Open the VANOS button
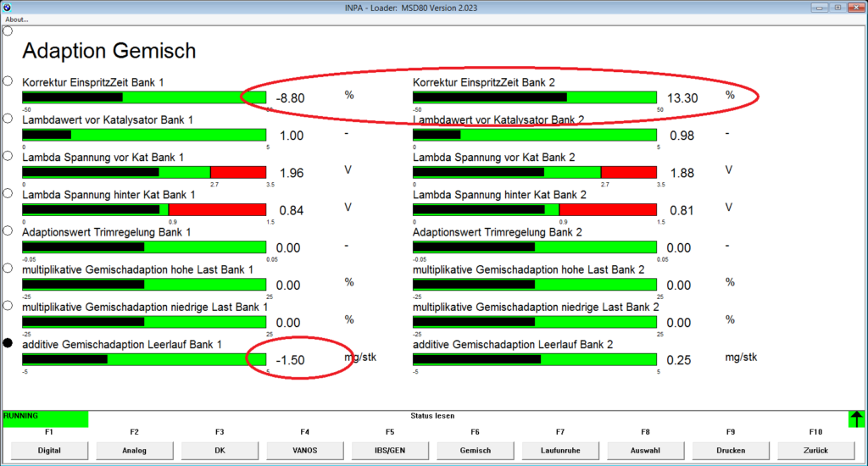868x466 pixels. click(304, 450)
